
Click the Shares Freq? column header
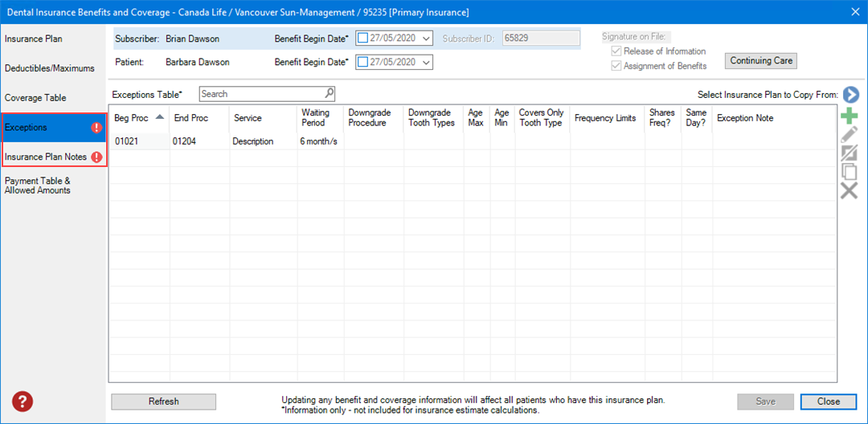tap(663, 118)
